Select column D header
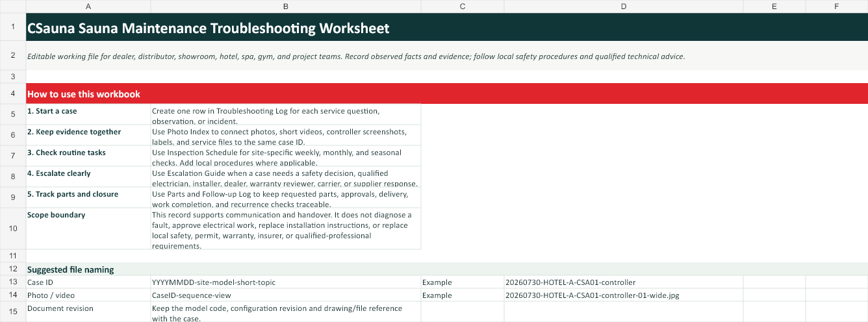This screenshot has width=868, height=322. click(x=624, y=6)
